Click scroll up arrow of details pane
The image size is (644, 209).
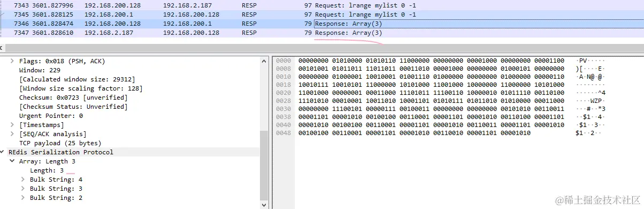point(264,60)
